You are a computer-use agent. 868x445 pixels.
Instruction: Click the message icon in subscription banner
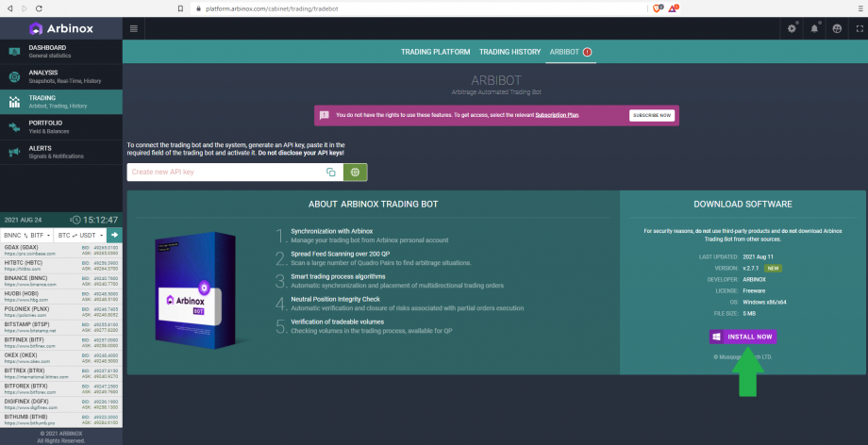[x=325, y=115]
